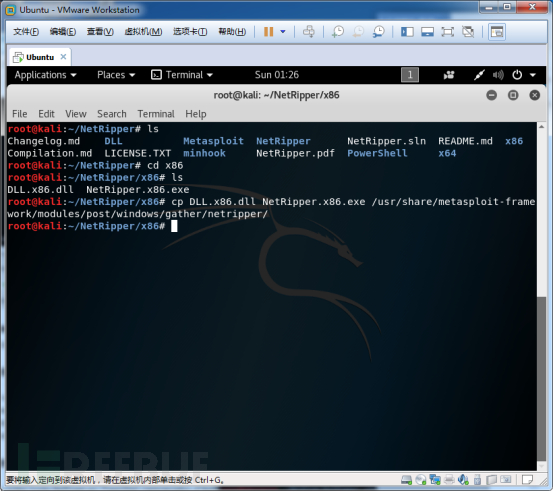Enter full screen mode icon

pos(448,32)
